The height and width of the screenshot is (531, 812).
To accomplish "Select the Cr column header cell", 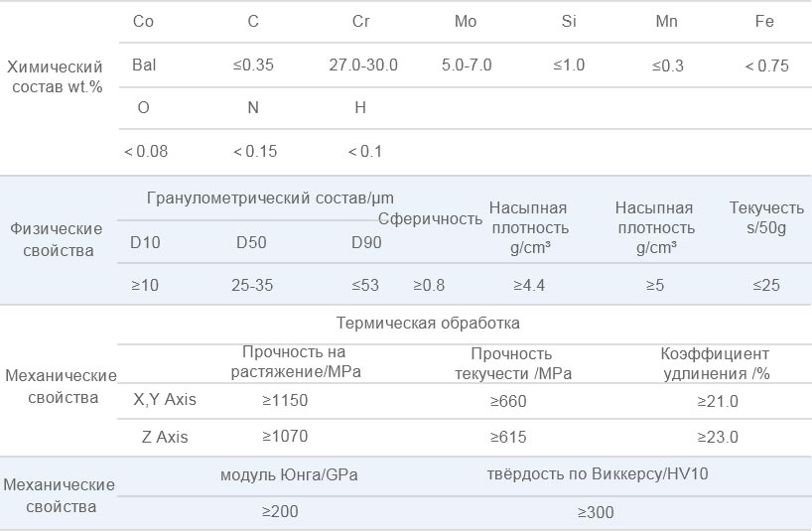I will coord(361,22).
